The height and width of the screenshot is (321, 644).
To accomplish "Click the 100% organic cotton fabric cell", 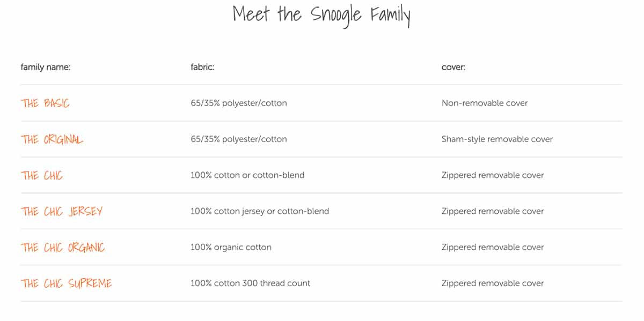I will click(231, 247).
